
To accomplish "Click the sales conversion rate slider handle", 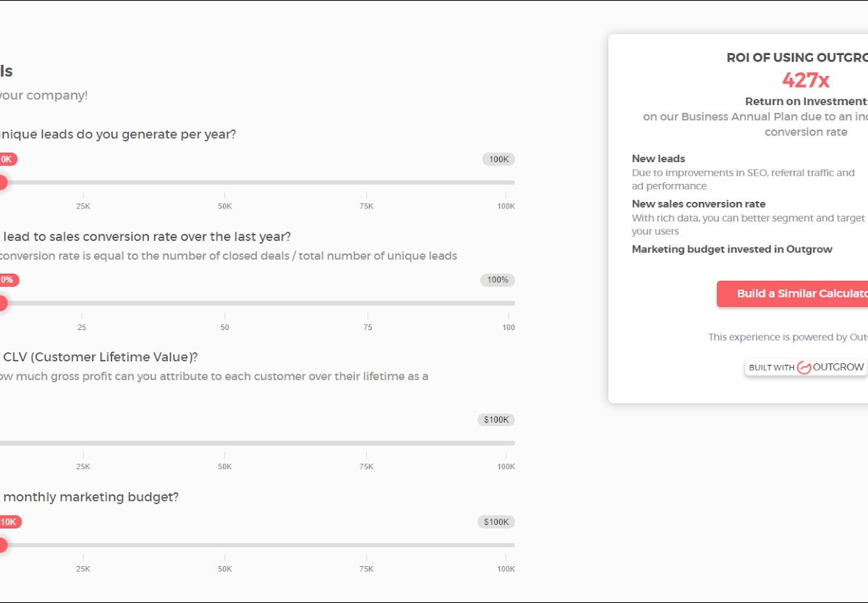I will (2, 303).
